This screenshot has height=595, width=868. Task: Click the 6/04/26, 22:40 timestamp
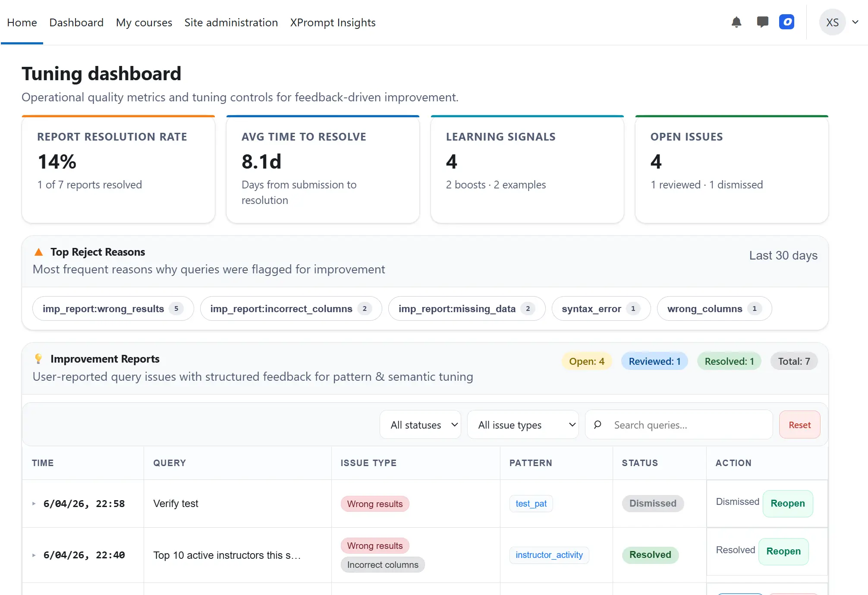click(x=84, y=555)
